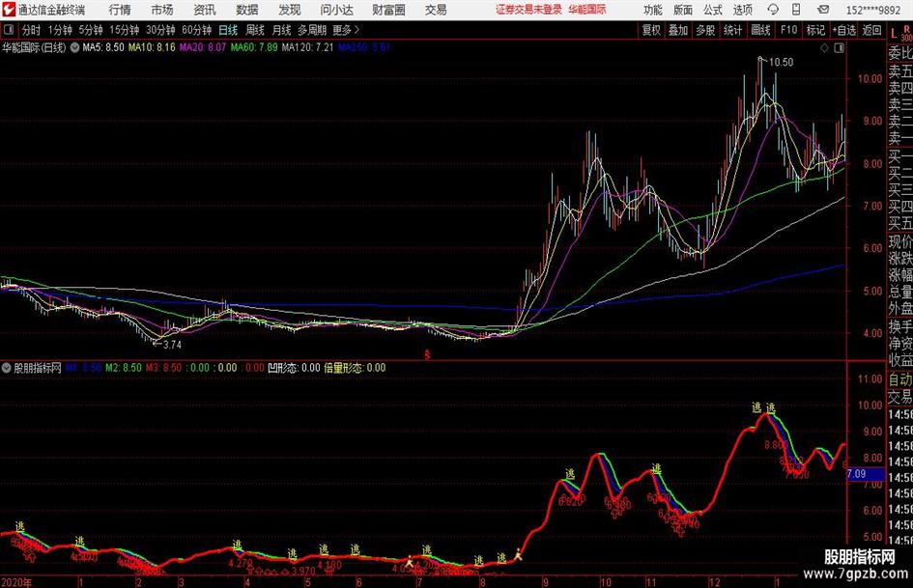The image size is (913, 588).
Task: Switch to 60分钟 period
Action: [197, 30]
